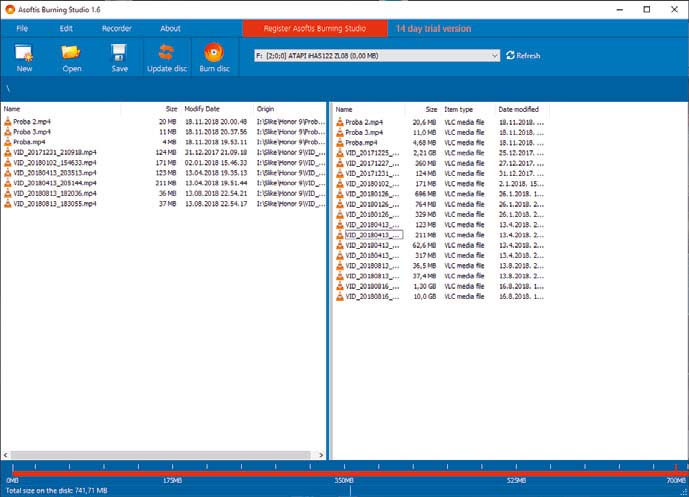Viewport: 689px width, 497px height.
Task: Click cone icon of the 360 MB file
Action: pos(340,163)
